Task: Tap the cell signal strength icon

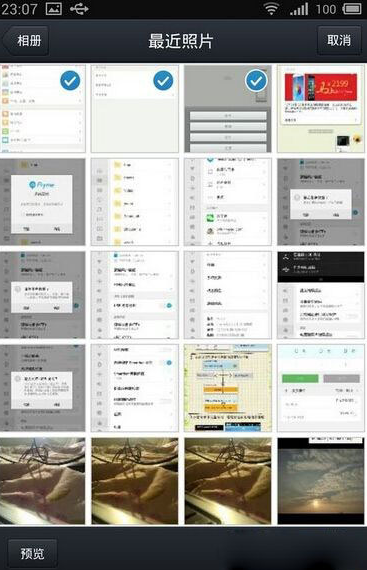Action: (299, 9)
